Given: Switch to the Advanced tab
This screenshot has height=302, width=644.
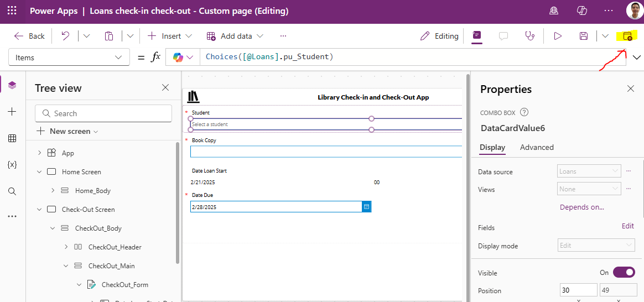Looking at the screenshot, I should tap(537, 147).
